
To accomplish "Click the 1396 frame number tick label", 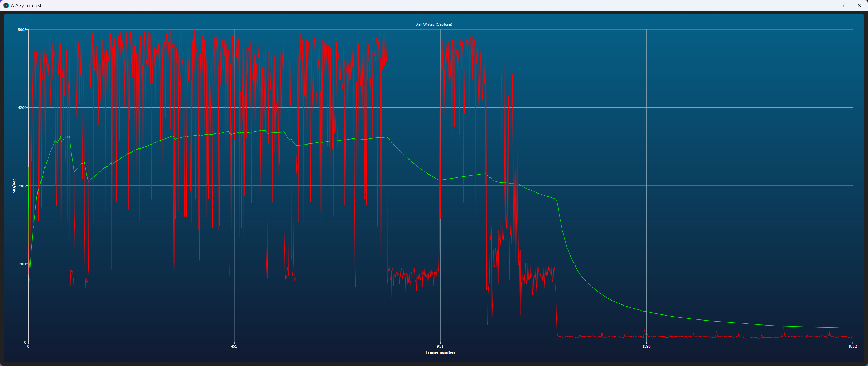I will (x=646, y=346).
